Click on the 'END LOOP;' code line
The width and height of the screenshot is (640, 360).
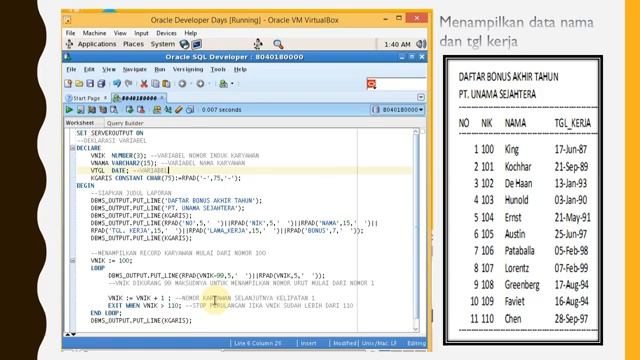click(x=106, y=313)
